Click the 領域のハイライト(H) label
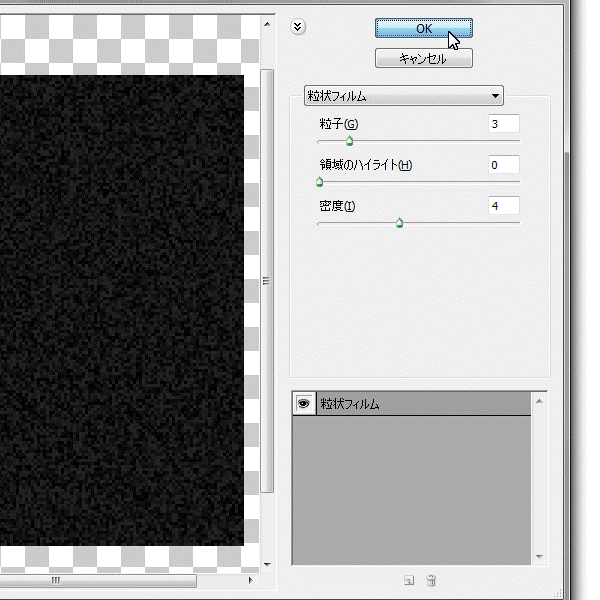600x600 pixels. point(365,165)
